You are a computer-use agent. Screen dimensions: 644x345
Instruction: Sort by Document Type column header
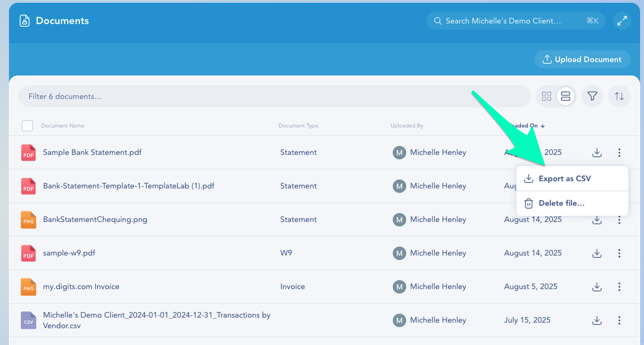click(x=298, y=125)
